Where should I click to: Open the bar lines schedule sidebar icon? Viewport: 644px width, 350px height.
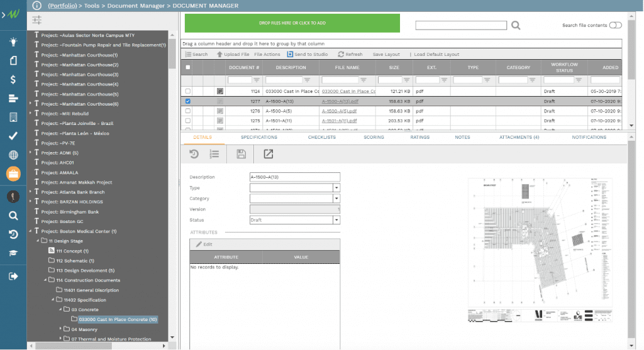click(x=13, y=99)
